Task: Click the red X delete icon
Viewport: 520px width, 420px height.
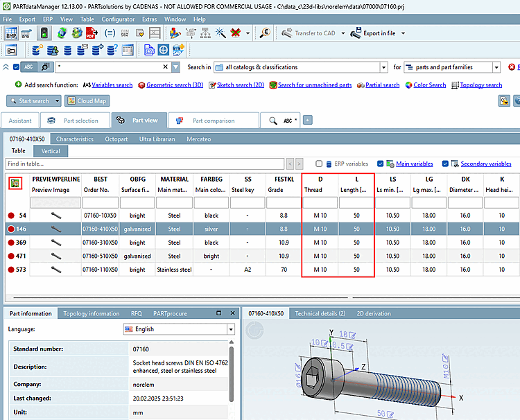Action: 236,33
